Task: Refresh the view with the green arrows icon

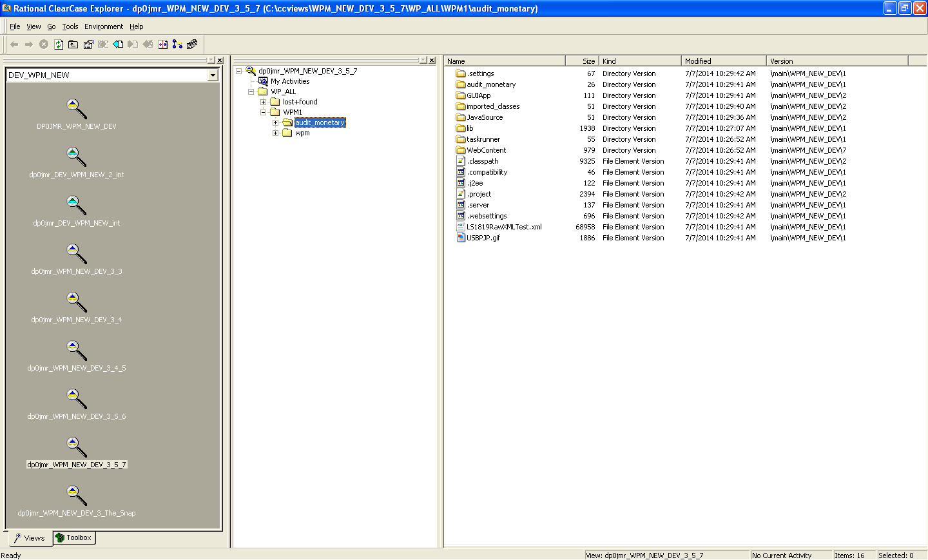Action: (59, 44)
